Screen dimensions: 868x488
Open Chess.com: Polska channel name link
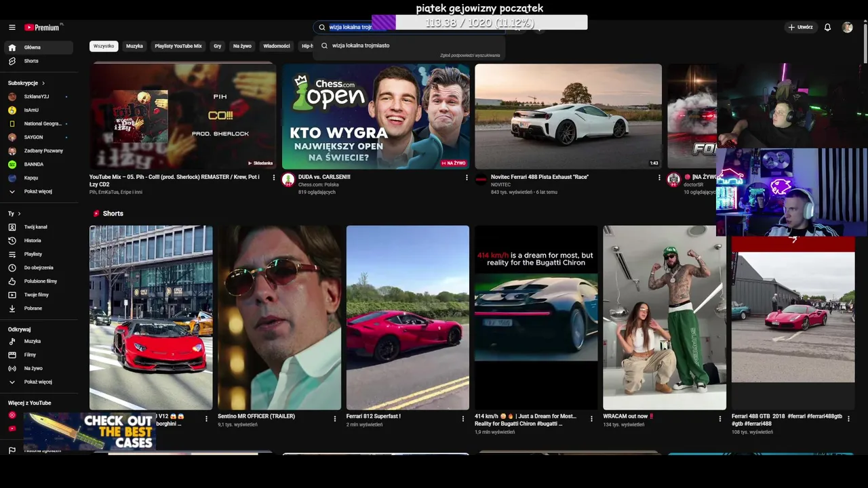[x=319, y=184]
